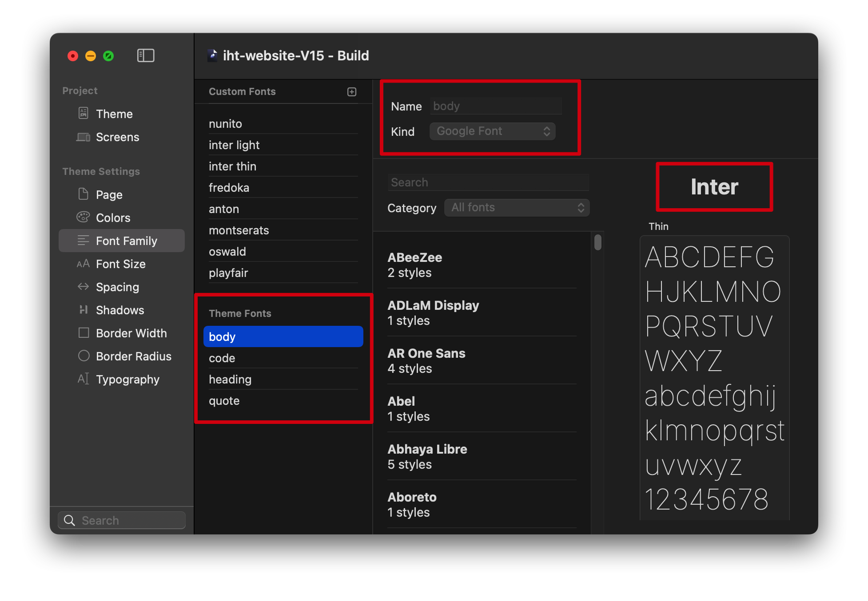Screen dimensions: 868x601
Task: Select the inter thin custom font
Action: (232, 166)
